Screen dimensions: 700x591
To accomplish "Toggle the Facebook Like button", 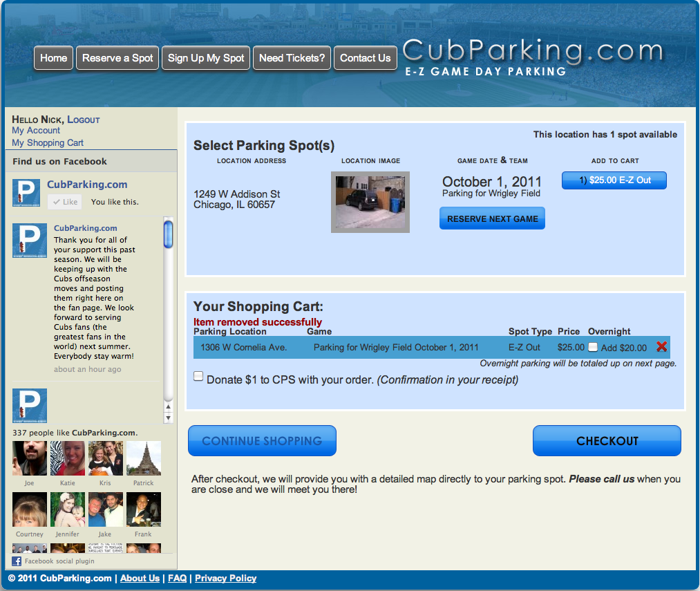I will tap(65, 202).
